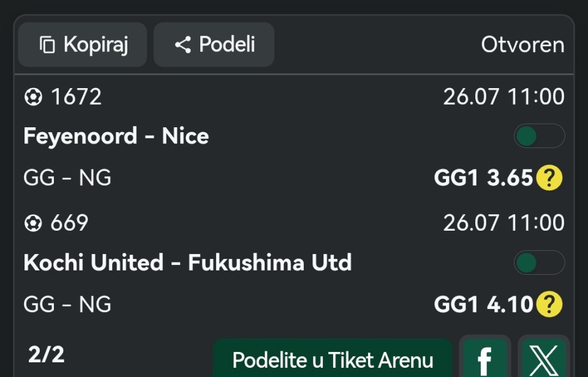This screenshot has width=588, height=377.
Task: Open the yellow help icon beside GG1 3.65
Action: [x=549, y=177]
